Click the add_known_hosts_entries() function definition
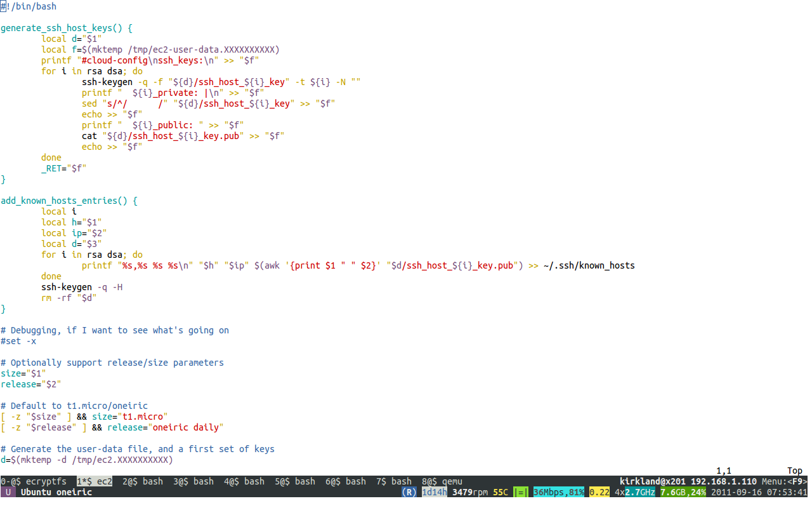 pyautogui.click(x=69, y=201)
